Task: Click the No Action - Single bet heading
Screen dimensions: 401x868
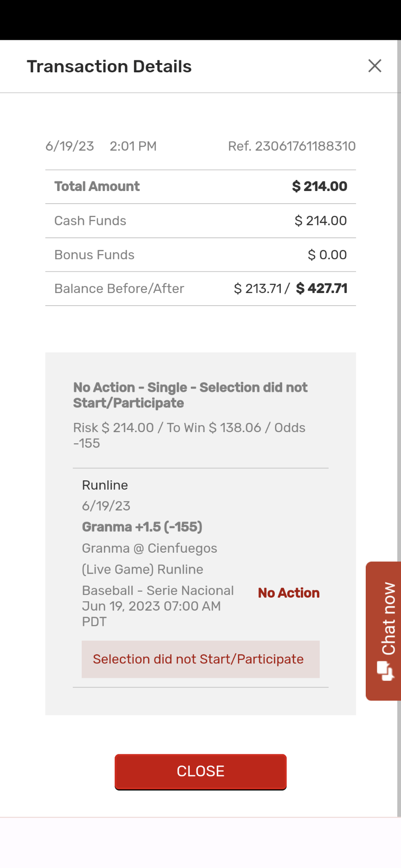Action: pos(190,395)
